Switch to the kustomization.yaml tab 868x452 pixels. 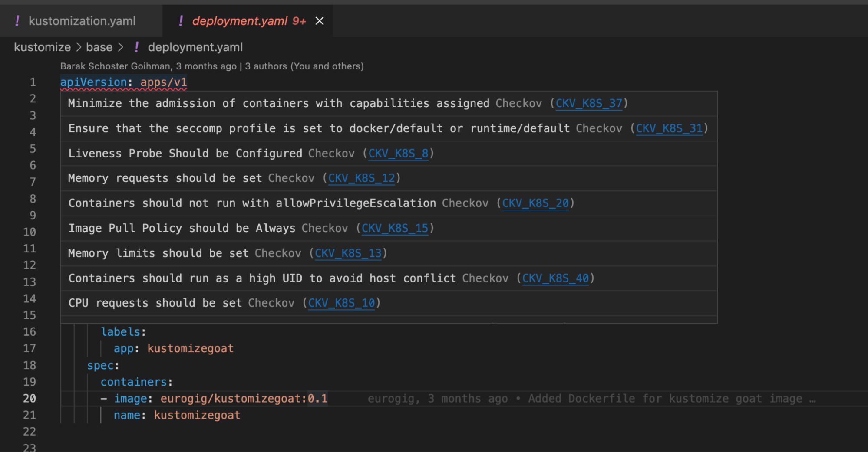click(x=81, y=21)
